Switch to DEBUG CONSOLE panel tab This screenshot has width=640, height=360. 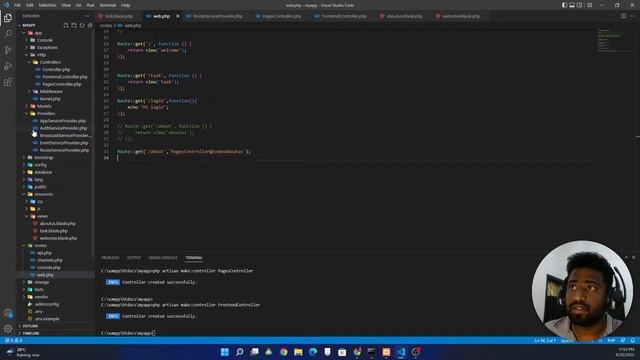pyautogui.click(x=163, y=258)
